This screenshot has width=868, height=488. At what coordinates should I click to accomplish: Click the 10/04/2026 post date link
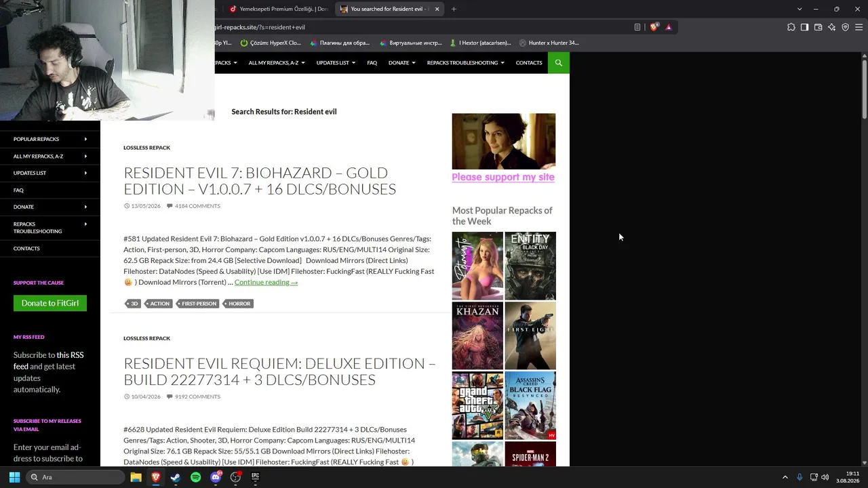pyautogui.click(x=146, y=396)
